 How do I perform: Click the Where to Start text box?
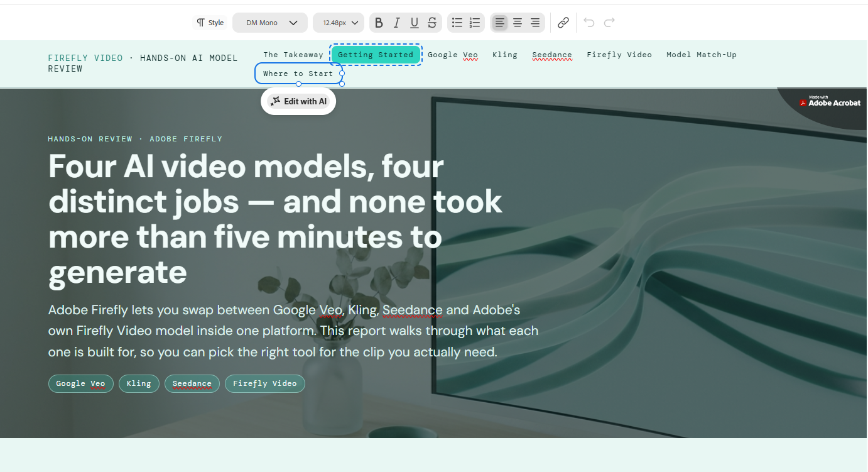tap(298, 74)
